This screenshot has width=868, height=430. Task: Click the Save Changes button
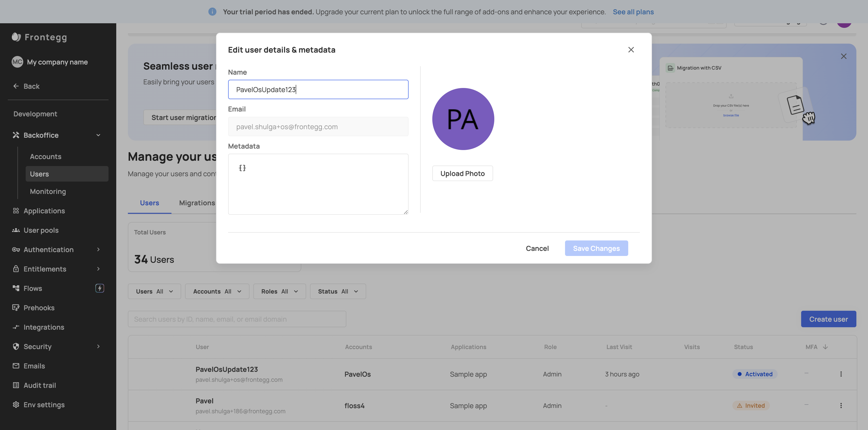point(596,248)
